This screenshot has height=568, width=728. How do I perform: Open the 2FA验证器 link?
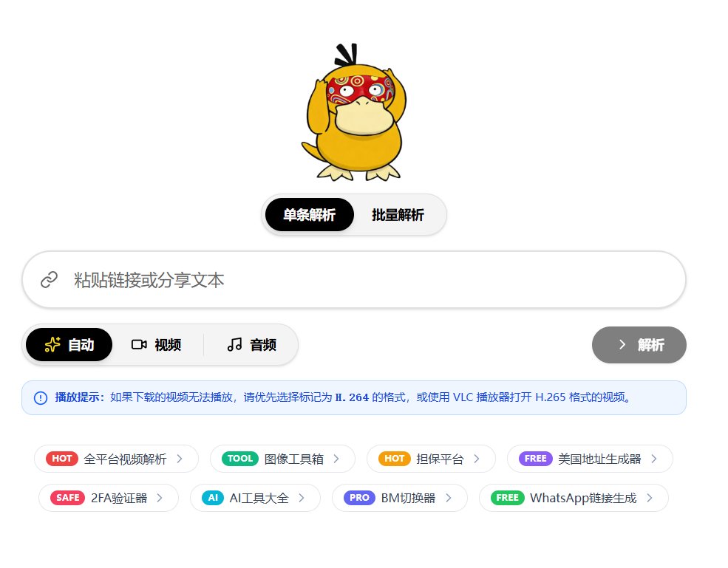click(x=109, y=498)
